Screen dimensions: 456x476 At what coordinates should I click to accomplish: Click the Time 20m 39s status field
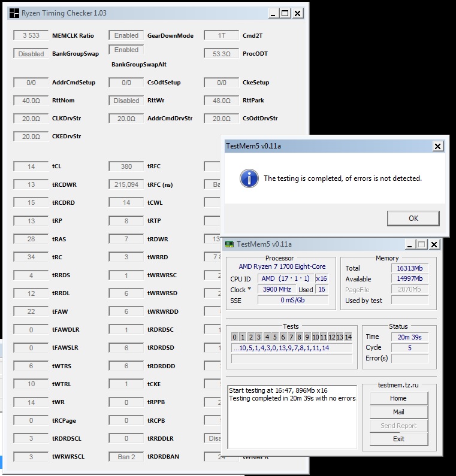tap(409, 337)
